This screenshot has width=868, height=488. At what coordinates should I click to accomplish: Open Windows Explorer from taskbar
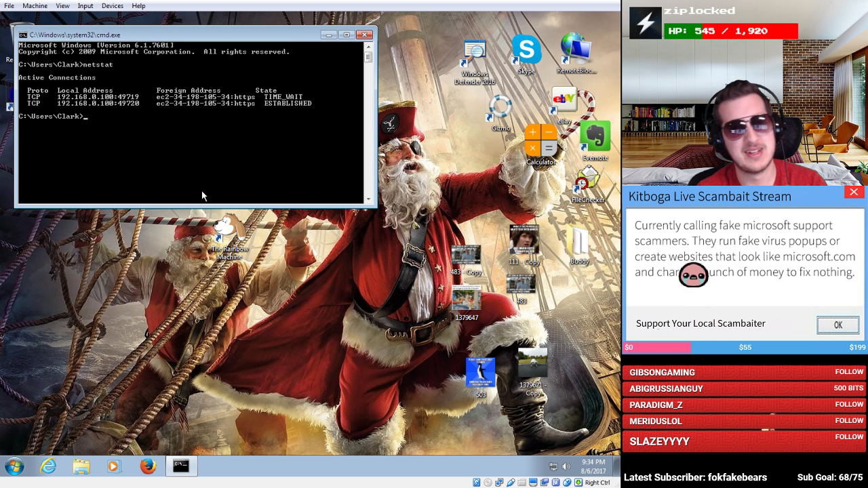pos(81,466)
